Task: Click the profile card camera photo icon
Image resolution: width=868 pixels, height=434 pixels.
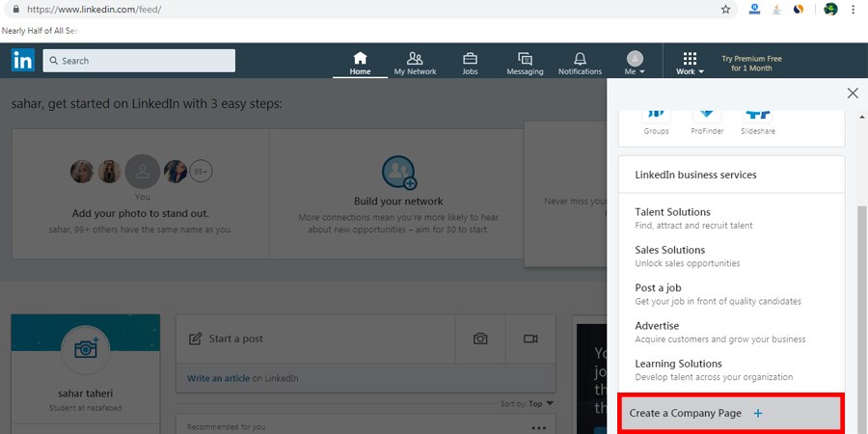Action: [x=86, y=349]
